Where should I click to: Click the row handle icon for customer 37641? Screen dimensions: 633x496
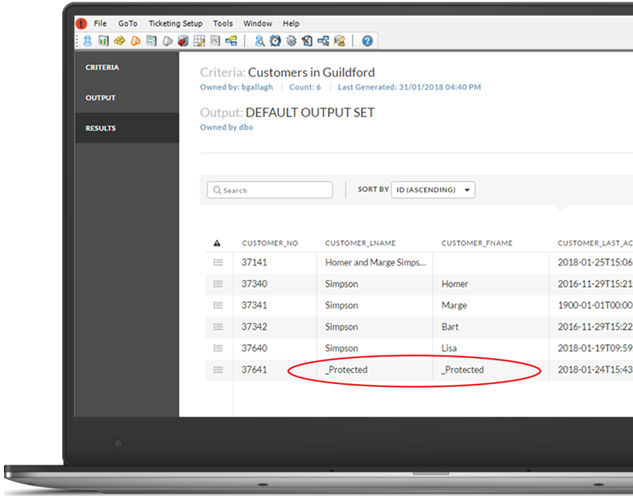tap(218, 369)
